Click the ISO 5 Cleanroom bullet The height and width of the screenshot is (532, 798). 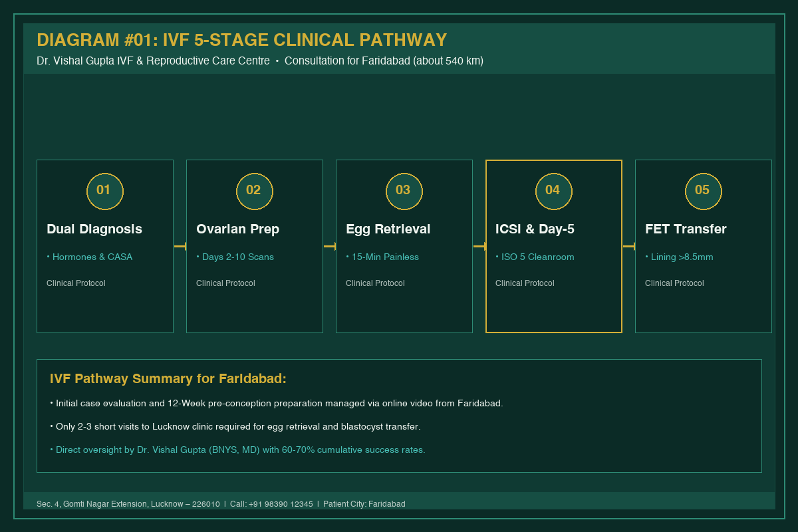535,257
